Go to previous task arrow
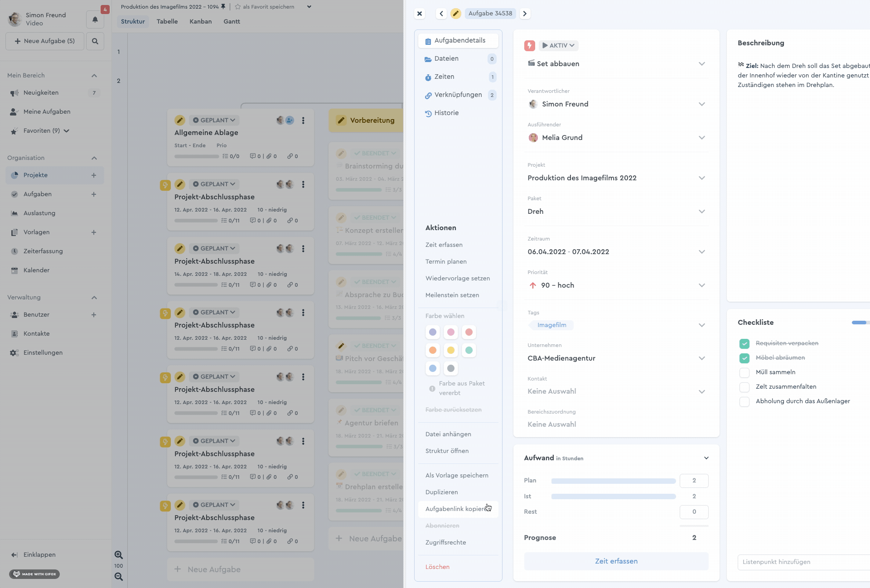 tap(441, 14)
